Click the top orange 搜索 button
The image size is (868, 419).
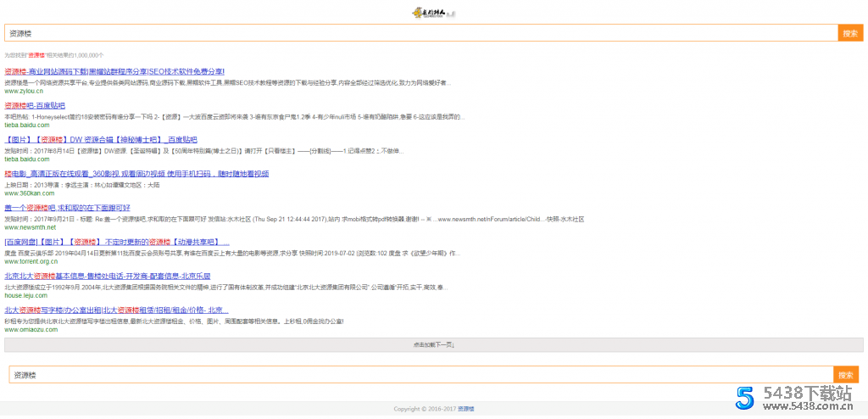click(850, 33)
